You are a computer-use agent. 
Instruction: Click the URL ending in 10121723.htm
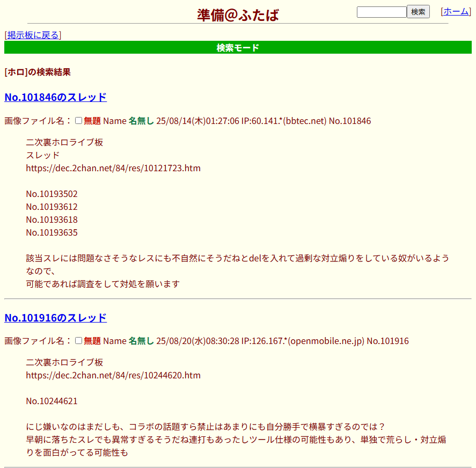(x=113, y=168)
